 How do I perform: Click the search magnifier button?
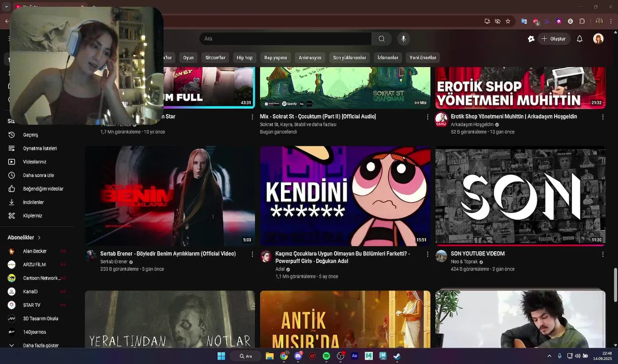click(382, 39)
